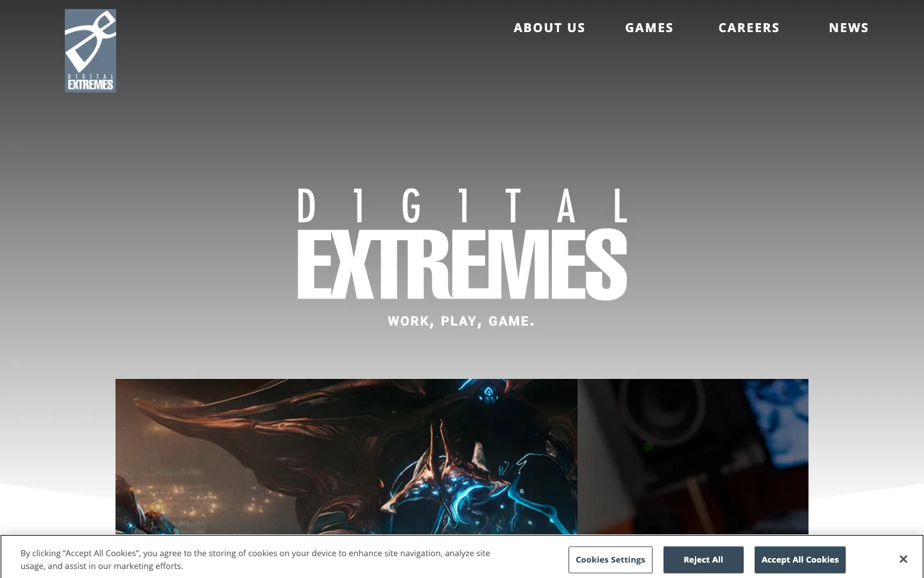The height and width of the screenshot is (578, 924).
Task: Reject all cookies
Action: [703, 559]
